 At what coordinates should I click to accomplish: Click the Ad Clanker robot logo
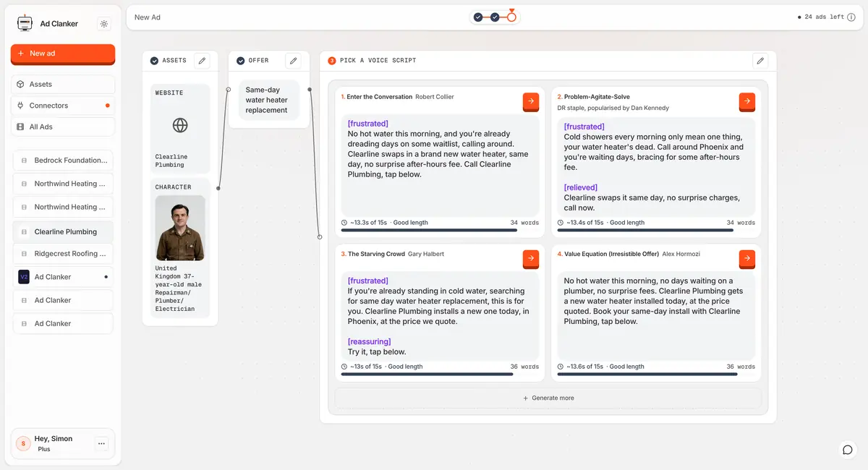pyautogui.click(x=25, y=24)
